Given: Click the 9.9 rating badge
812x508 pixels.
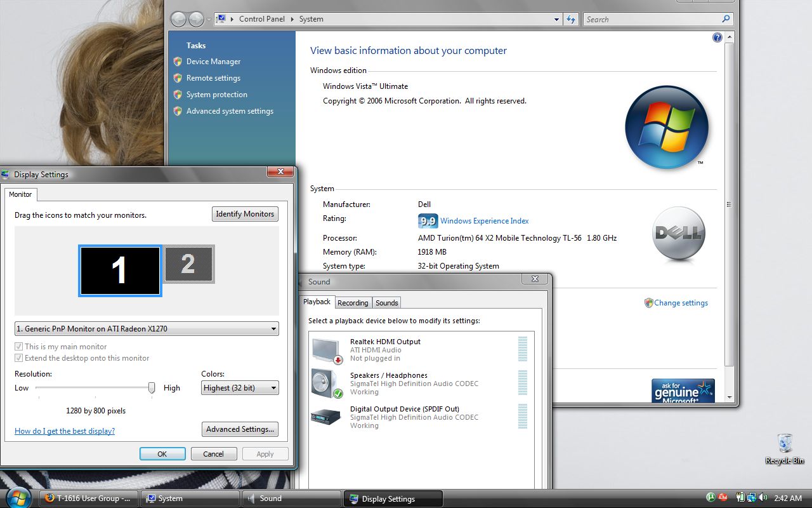Looking at the screenshot, I should [x=428, y=221].
